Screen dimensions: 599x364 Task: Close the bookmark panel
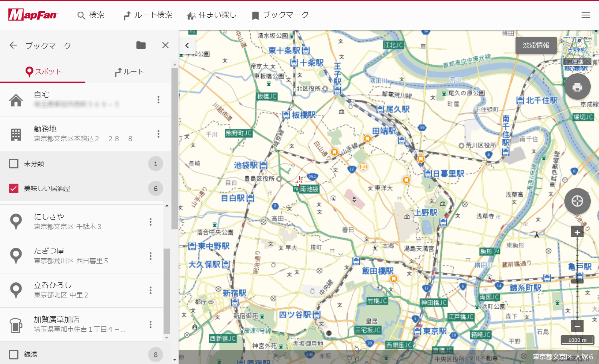click(165, 45)
